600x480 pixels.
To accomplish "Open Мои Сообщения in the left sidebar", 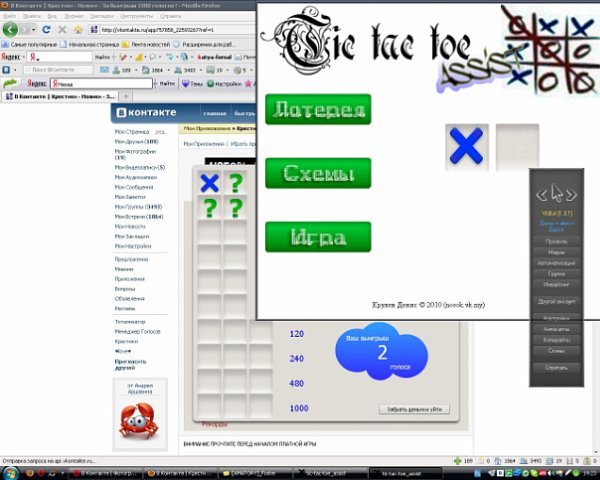I will click(134, 186).
